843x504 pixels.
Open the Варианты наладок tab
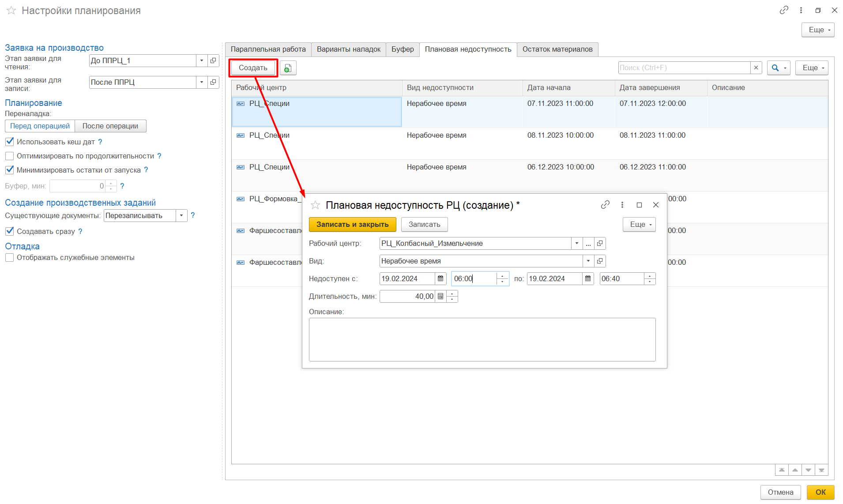(x=348, y=49)
